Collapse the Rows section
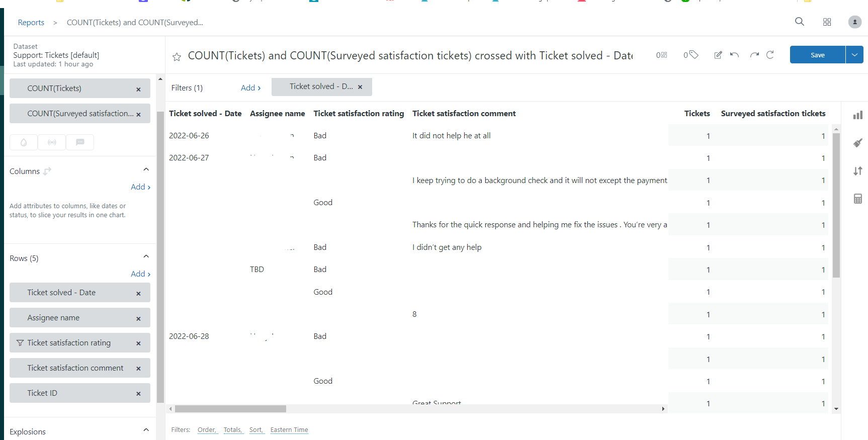This screenshot has height=440, width=868. tap(146, 256)
